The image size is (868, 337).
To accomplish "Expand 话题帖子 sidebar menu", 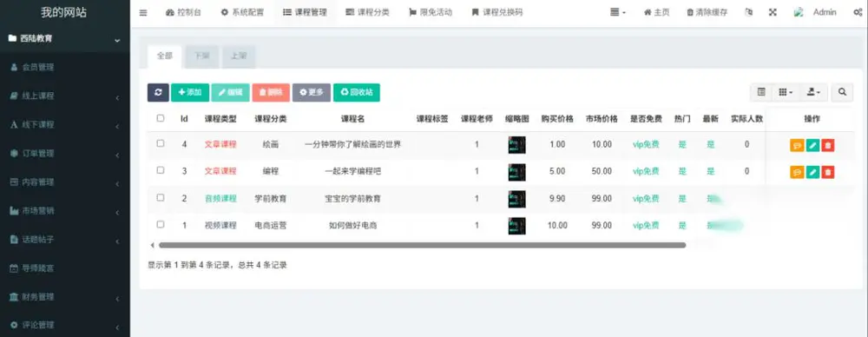I will tap(65, 240).
